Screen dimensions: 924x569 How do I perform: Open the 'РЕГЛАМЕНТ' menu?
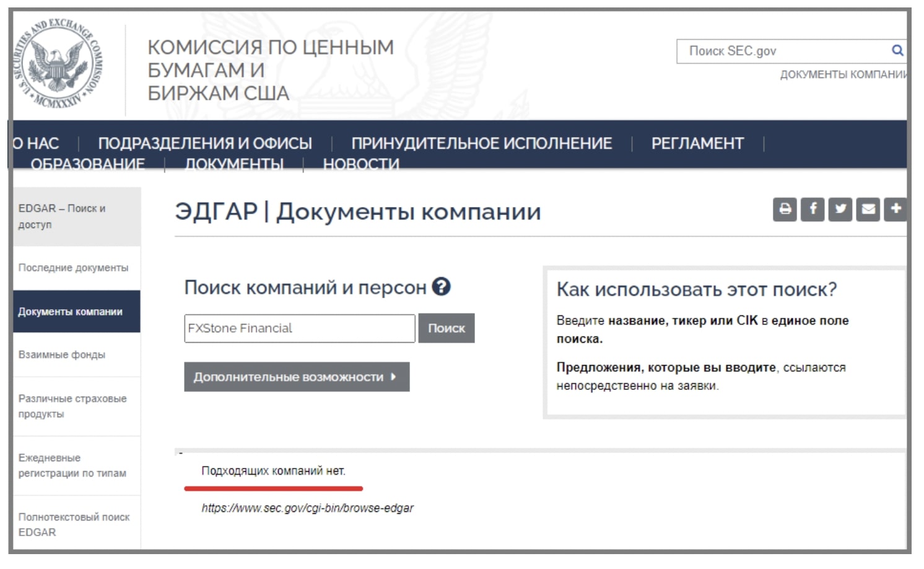[697, 143]
